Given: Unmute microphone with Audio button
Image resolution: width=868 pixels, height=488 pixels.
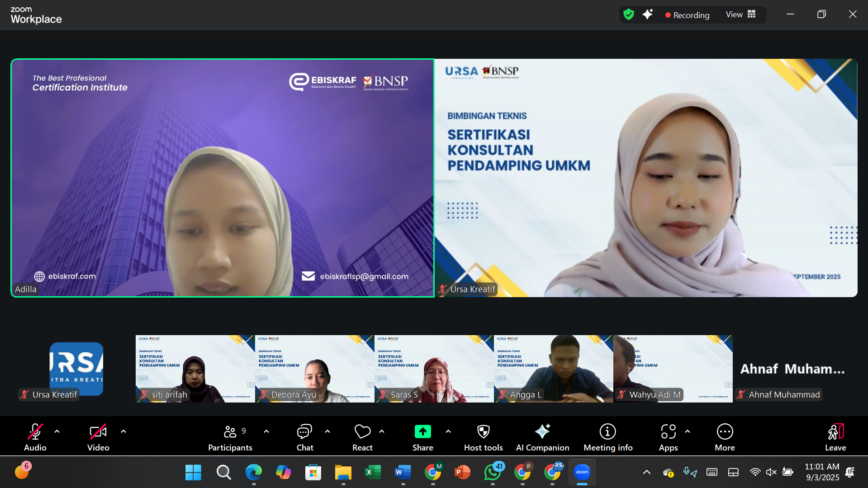Looking at the screenshot, I should pos(35,437).
